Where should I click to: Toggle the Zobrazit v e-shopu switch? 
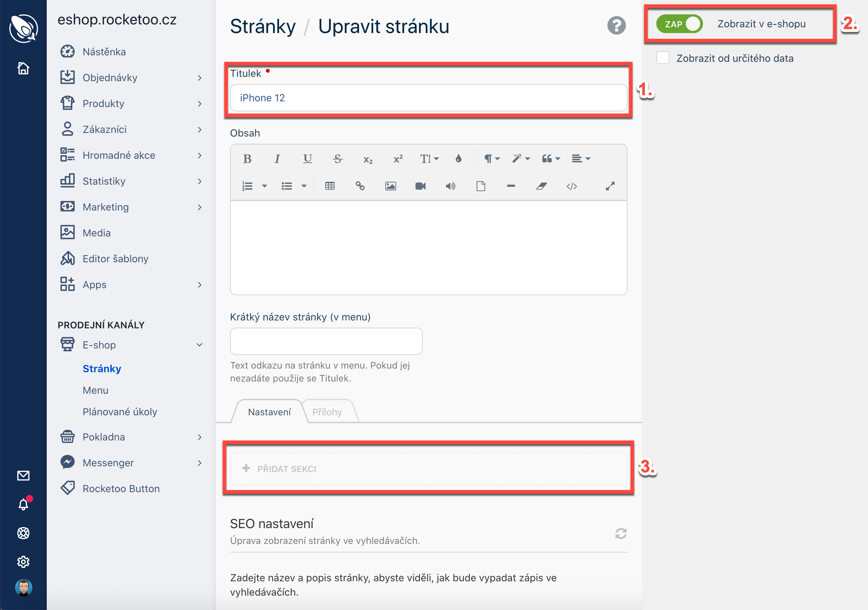point(679,24)
